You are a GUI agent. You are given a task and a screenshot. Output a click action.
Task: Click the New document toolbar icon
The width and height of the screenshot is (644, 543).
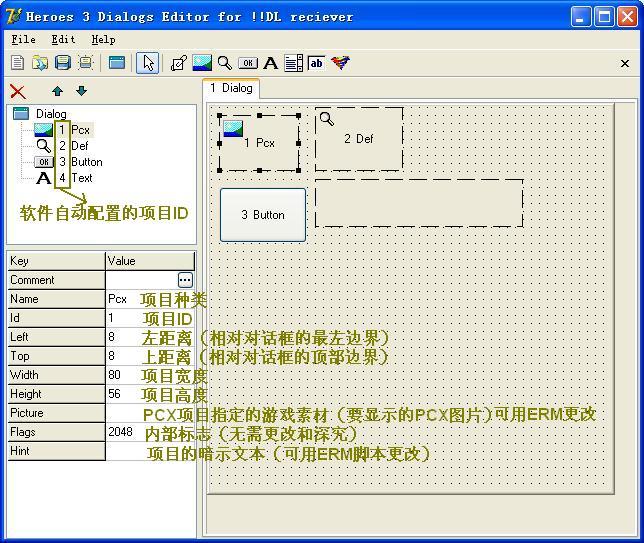[x=17, y=63]
